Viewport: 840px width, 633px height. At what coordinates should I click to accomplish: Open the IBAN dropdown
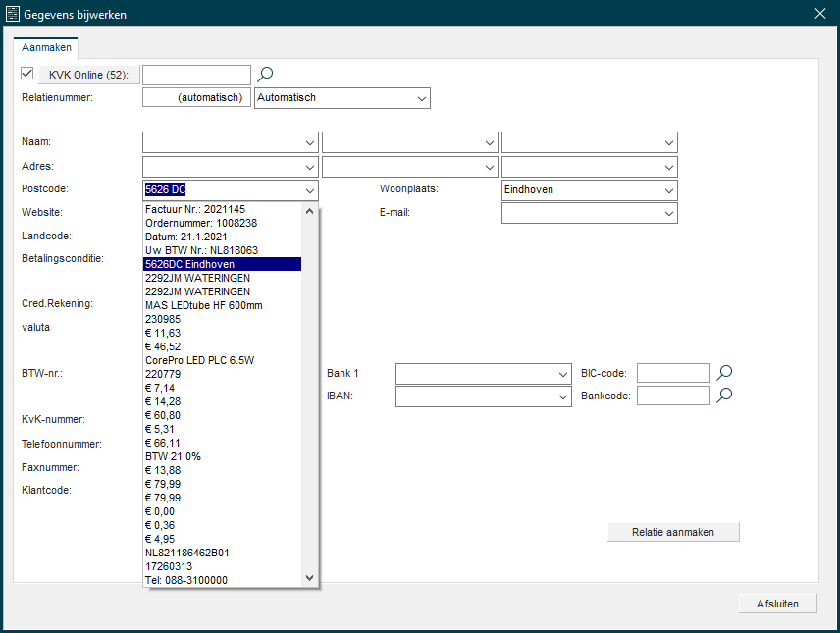[562, 396]
